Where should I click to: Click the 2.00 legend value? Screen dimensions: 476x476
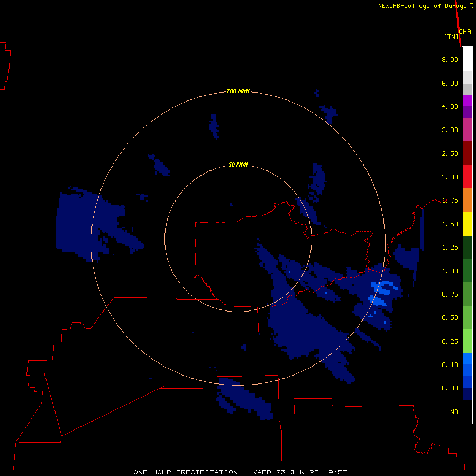450,177
